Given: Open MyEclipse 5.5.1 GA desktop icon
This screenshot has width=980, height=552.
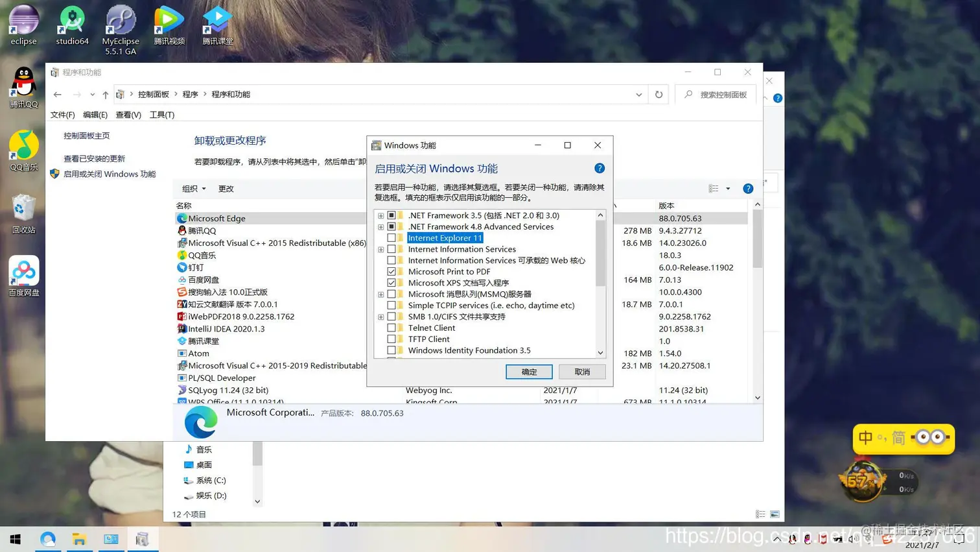Looking at the screenshot, I should pos(121,29).
